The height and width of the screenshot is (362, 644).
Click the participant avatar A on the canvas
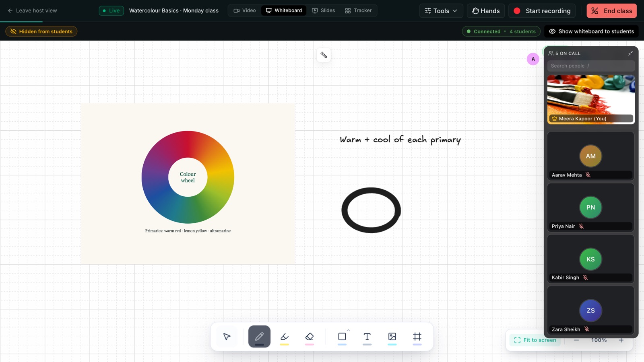(533, 59)
